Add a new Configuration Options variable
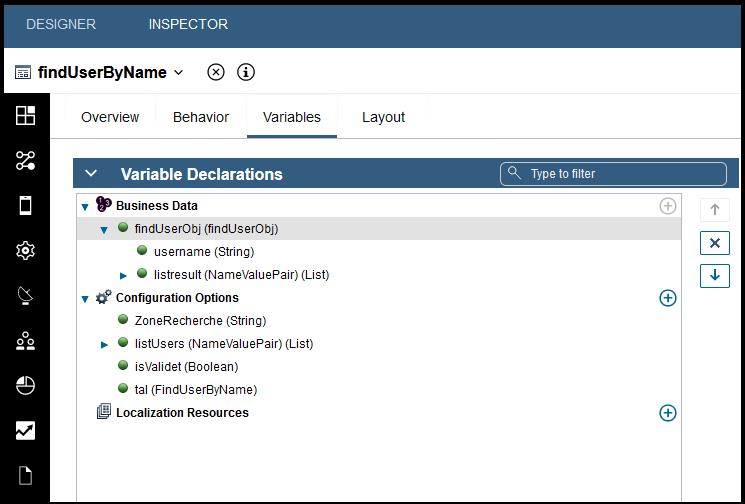The image size is (745, 504). (668, 298)
